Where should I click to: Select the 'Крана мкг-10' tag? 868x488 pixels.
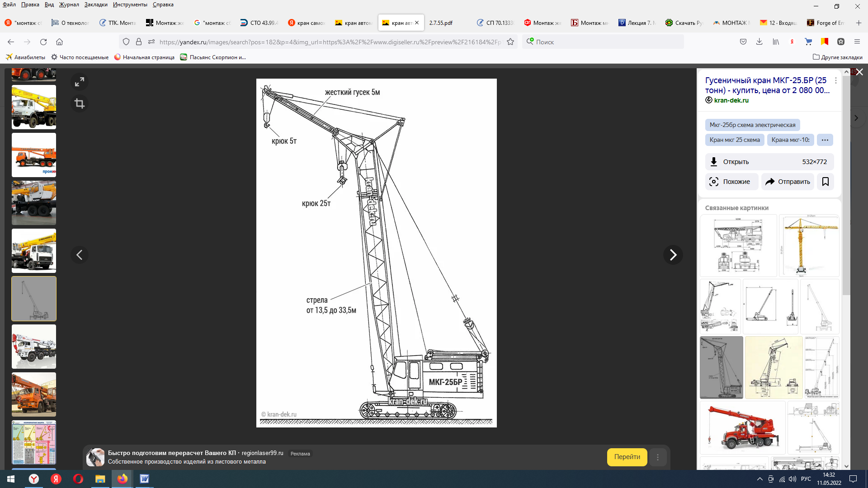[x=790, y=140]
